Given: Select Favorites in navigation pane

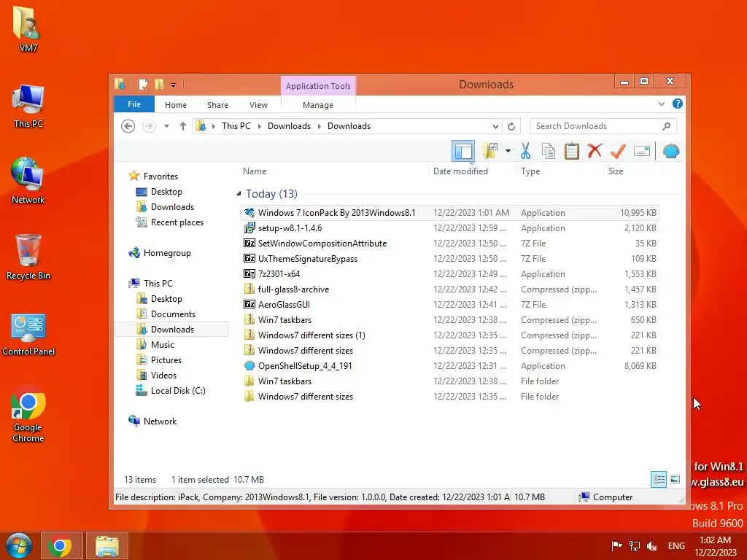Looking at the screenshot, I should (160, 176).
